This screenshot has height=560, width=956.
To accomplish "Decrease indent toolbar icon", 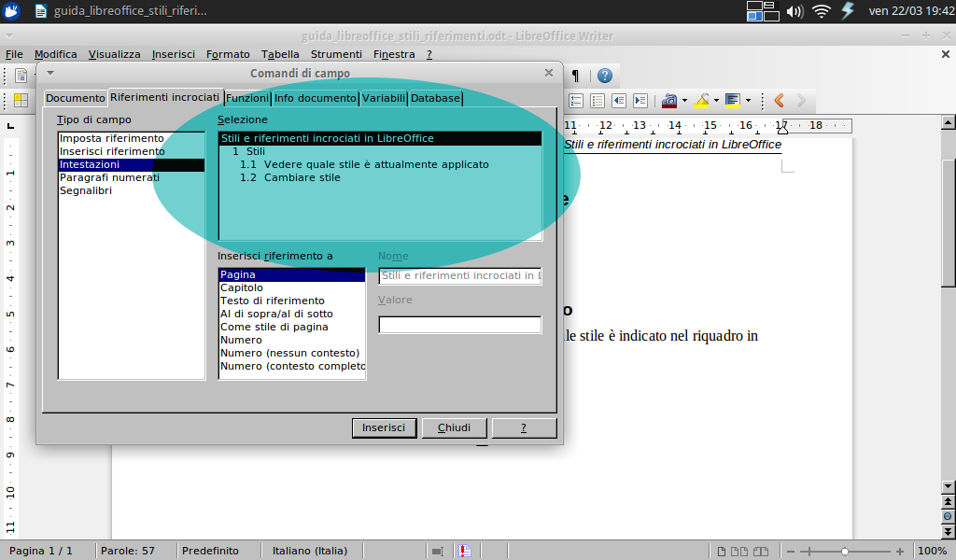I will coord(619,101).
